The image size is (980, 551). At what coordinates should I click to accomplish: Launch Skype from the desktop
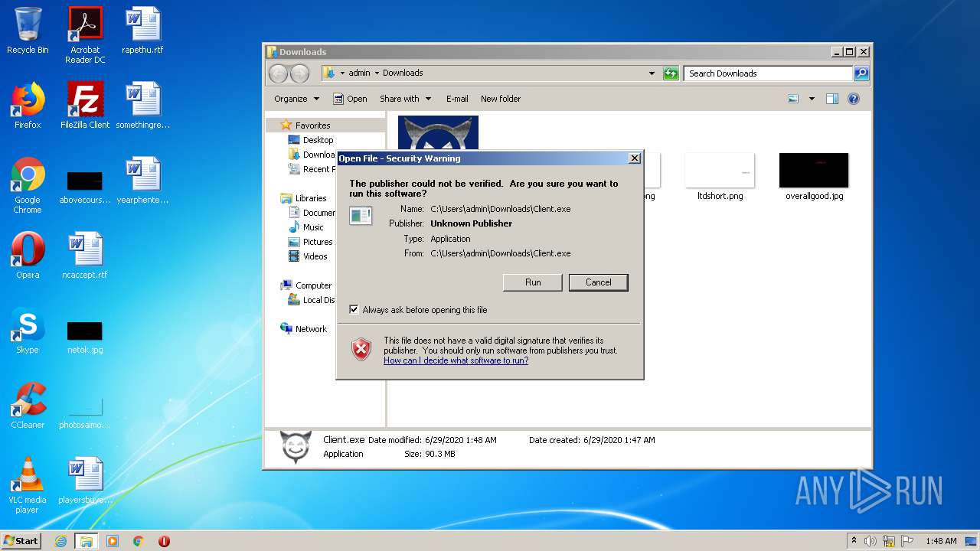[28, 331]
